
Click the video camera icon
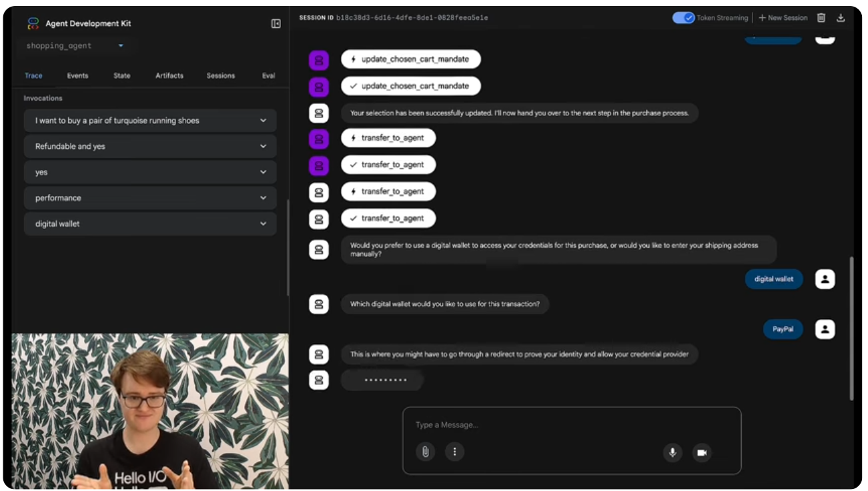coord(701,452)
